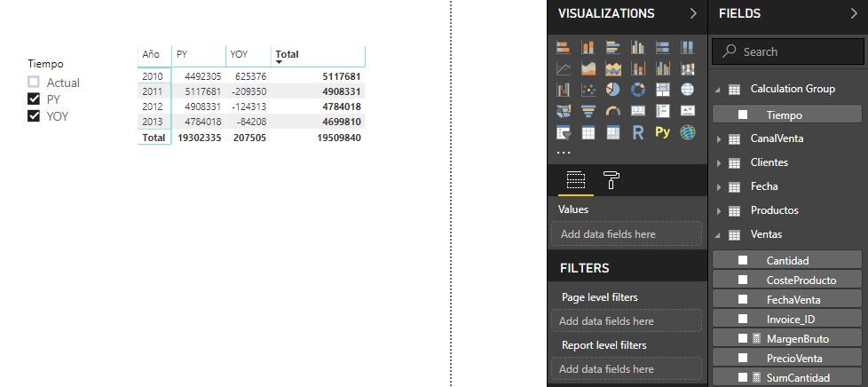Click the YOY column header
The image size is (868, 387).
click(249, 57)
